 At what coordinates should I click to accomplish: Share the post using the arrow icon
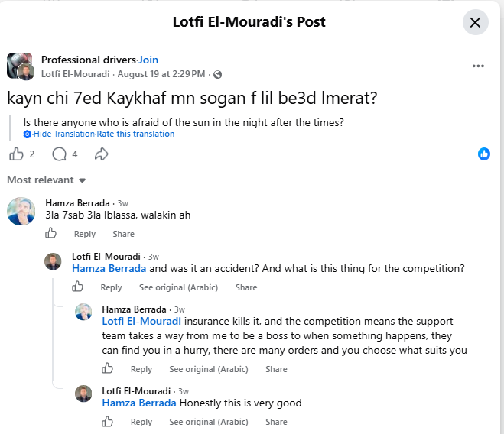point(101,154)
